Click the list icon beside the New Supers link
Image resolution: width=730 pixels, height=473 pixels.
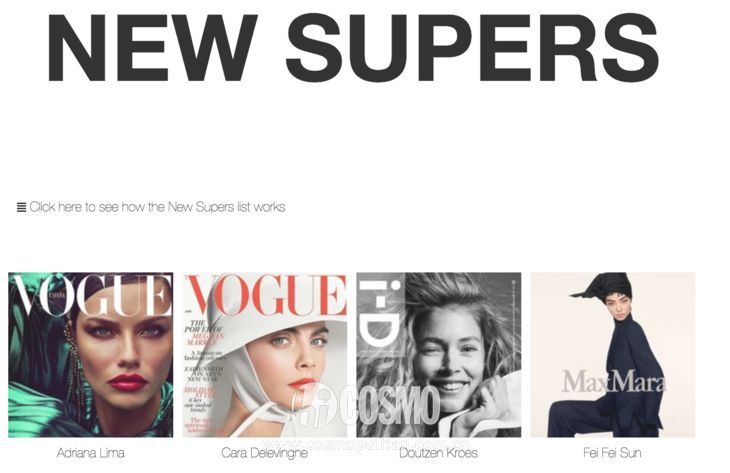click(21, 207)
